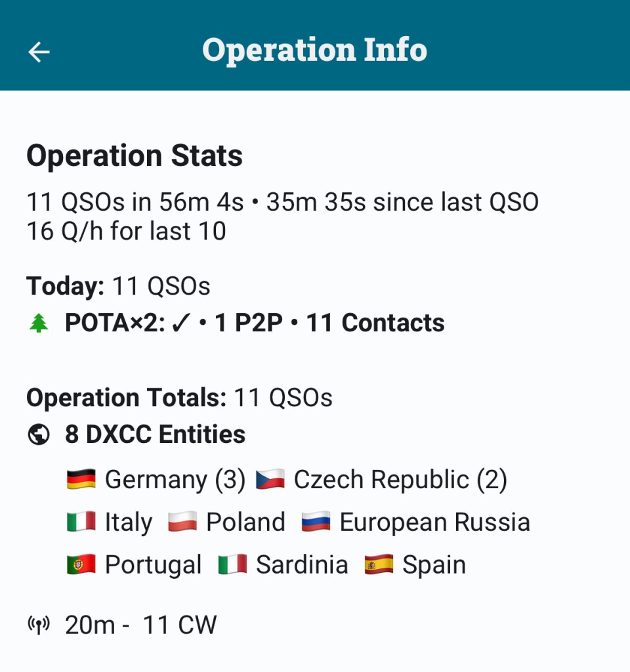630x672 pixels.
Task: Tap the 16 Q/h rate text
Action: [x=126, y=231]
